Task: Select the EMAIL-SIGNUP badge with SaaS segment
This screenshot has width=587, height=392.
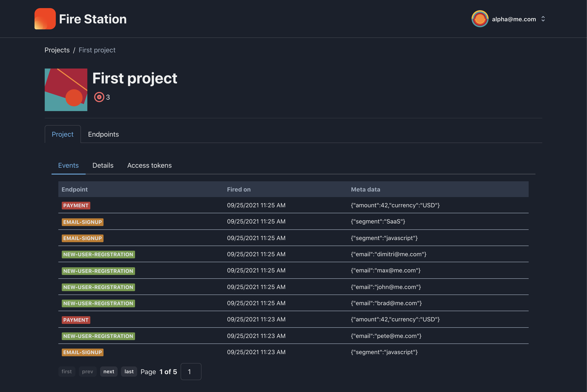Action: click(x=82, y=222)
